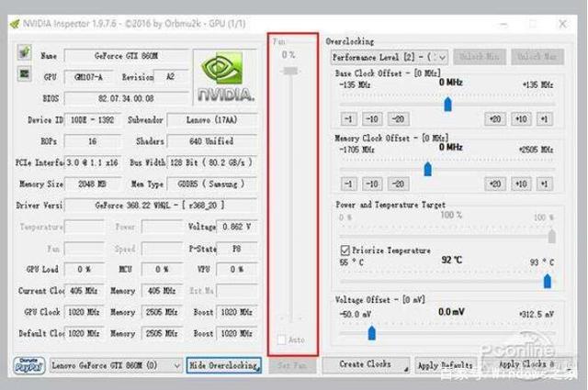Toggle the Priorize Temperature checkbox
588x390 pixels.
pos(345,250)
